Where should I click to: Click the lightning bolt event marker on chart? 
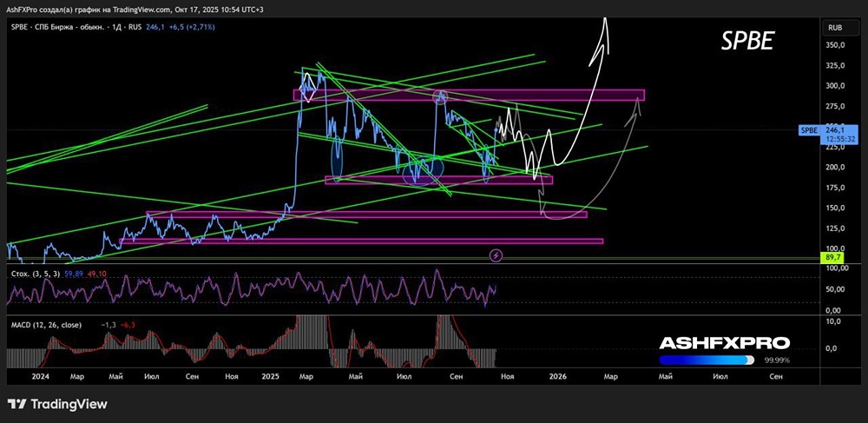click(496, 255)
